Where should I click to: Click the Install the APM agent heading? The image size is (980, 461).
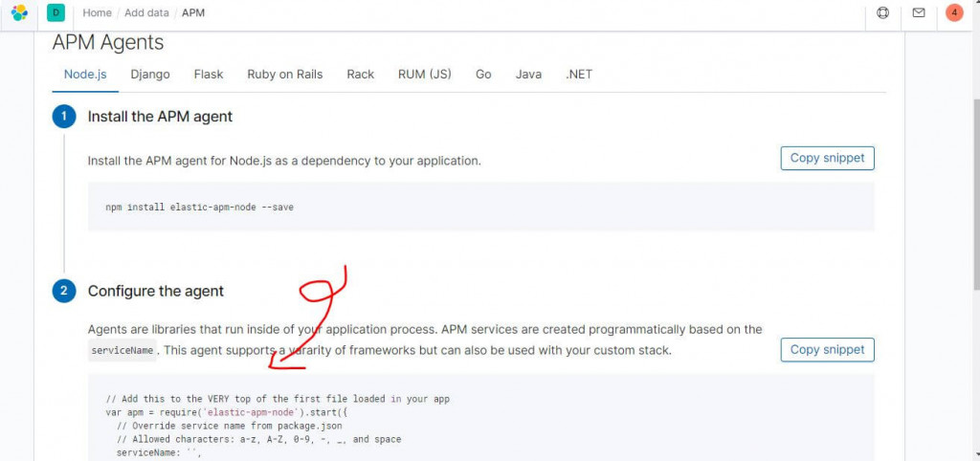[x=160, y=117]
